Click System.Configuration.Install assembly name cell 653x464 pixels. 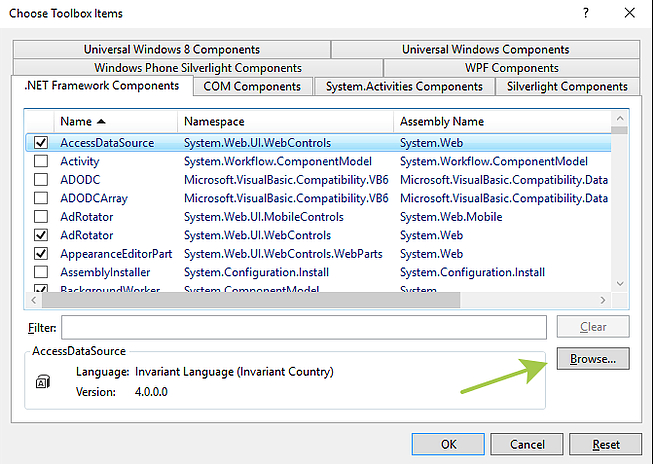(x=472, y=272)
